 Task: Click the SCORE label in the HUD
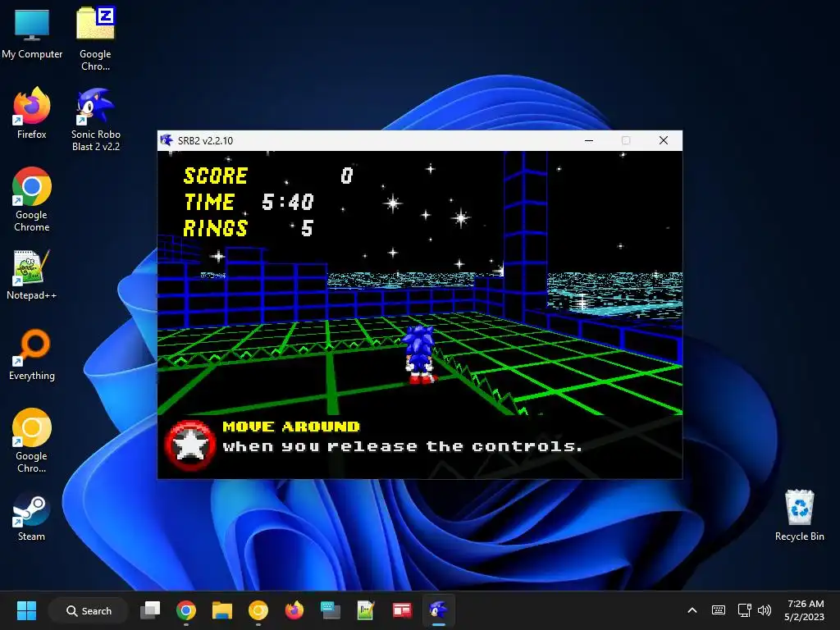[x=216, y=176]
